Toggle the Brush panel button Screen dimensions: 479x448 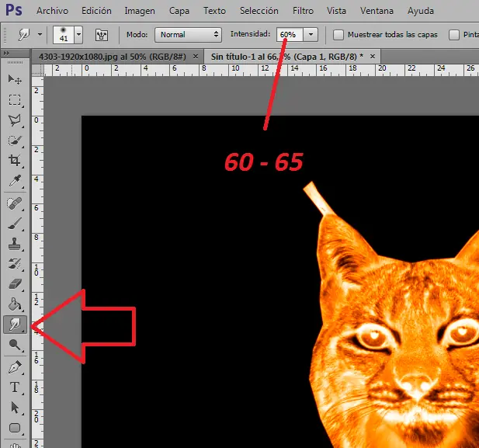tap(102, 35)
